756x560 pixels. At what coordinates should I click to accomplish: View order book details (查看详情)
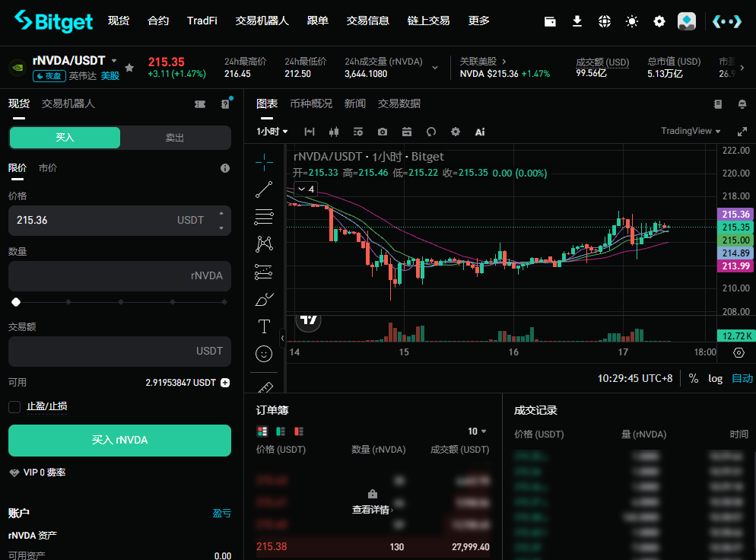point(372,509)
